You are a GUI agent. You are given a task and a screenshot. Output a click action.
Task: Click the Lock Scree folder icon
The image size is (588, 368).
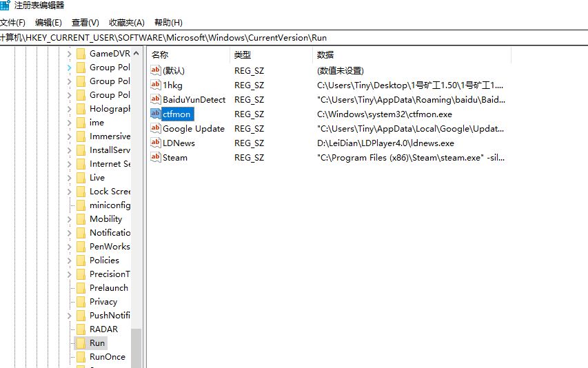81,192
